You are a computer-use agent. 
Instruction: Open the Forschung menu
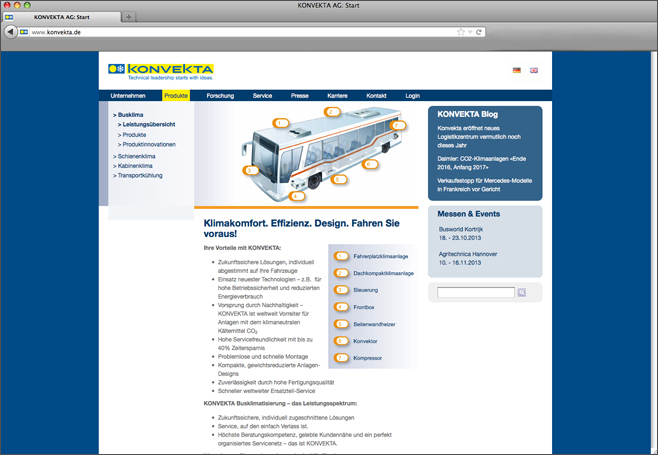click(x=220, y=96)
